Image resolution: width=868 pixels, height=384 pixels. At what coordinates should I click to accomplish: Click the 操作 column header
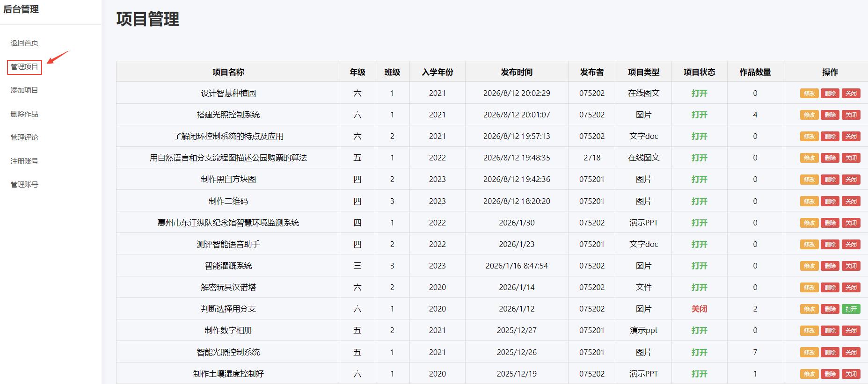830,72
